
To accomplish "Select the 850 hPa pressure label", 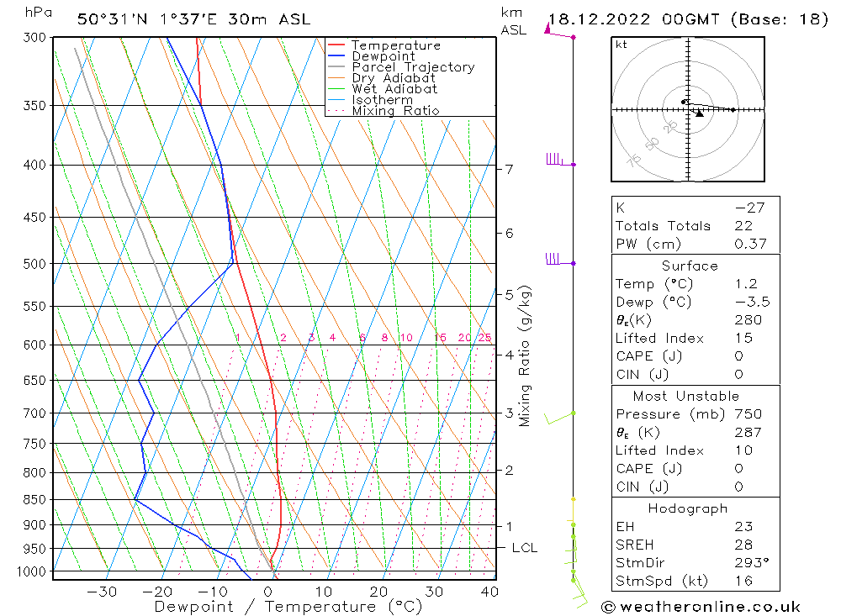I will (34, 500).
